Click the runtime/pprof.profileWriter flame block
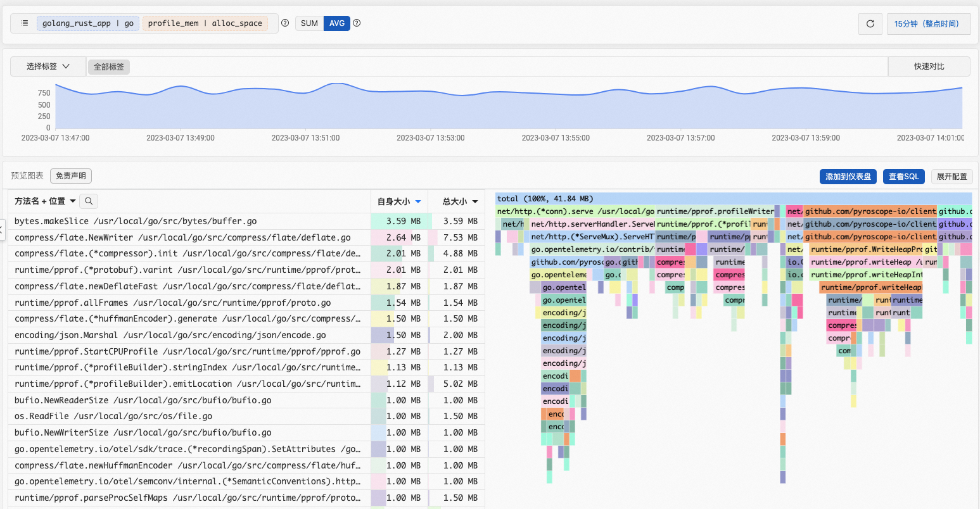The width and height of the screenshot is (980, 509). [715, 211]
